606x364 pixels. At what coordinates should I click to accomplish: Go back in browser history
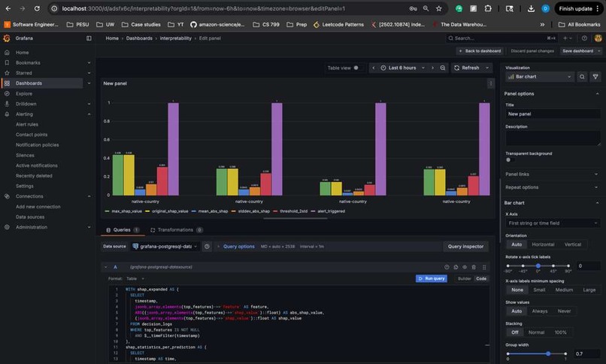point(8,8)
